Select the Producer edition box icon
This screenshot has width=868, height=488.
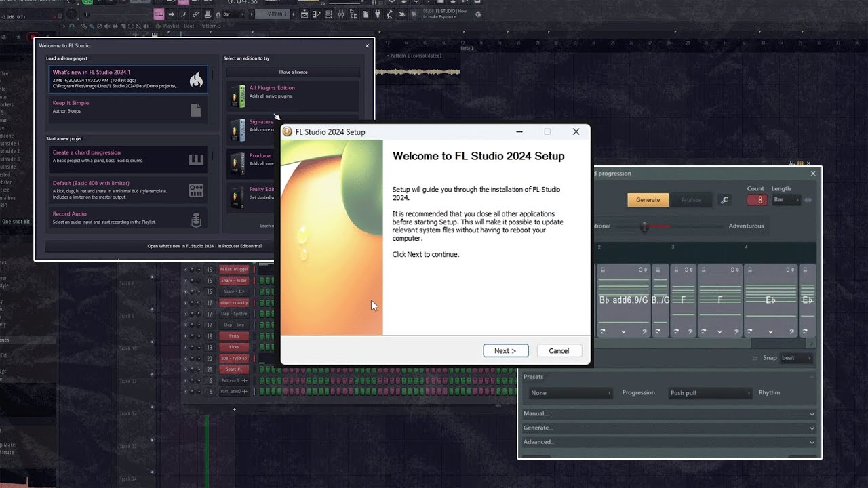coord(237,163)
